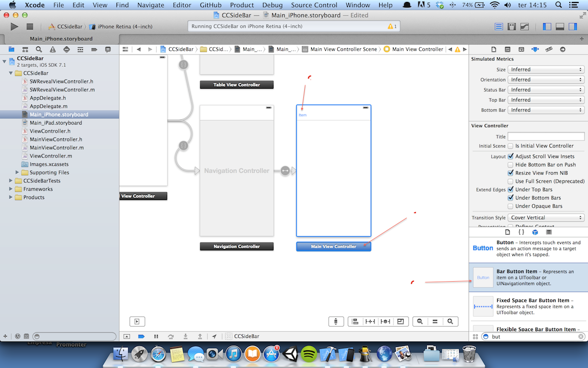Select the Main View Controller scene label
Viewport: 588px width, 368px height.
click(334, 246)
